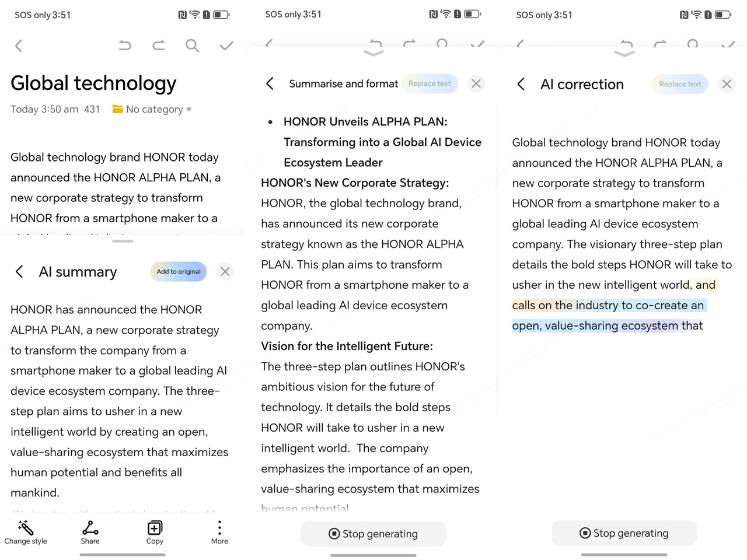747x560 pixels.
Task: Tap the undo arrow in left note toolbar
Action: tap(125, 45)
